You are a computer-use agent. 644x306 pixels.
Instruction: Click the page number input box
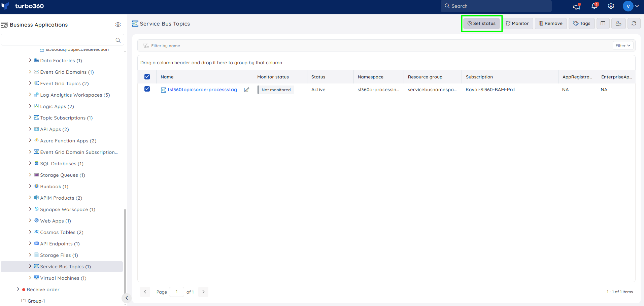(176, 292)
